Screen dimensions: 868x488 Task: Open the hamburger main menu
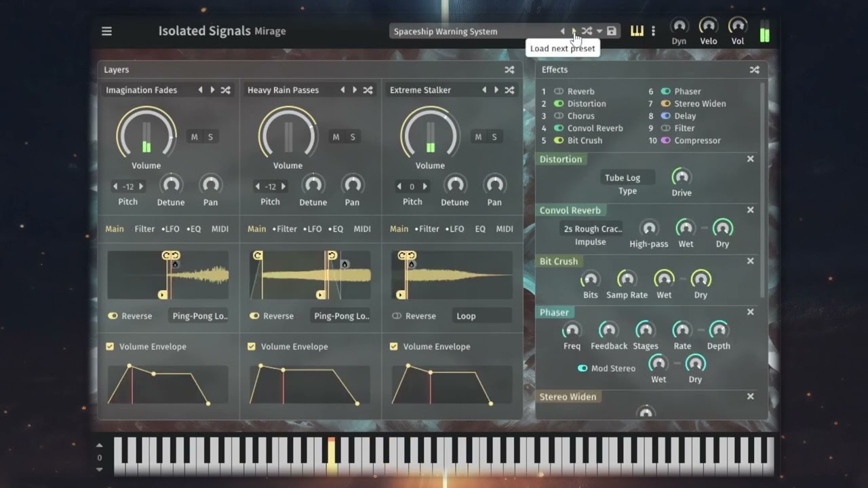tap(106, 31)
